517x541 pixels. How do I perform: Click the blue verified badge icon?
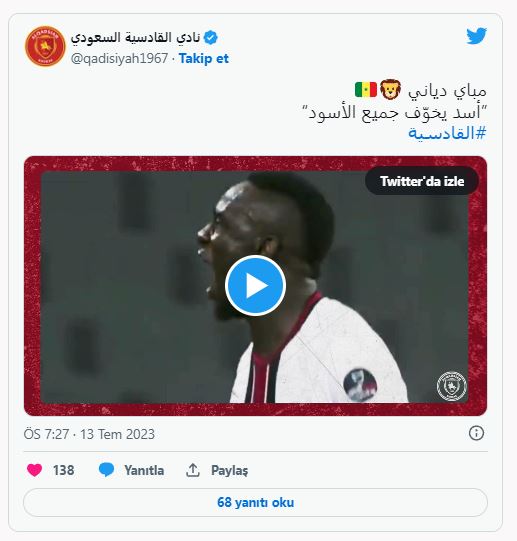[x=211, y=38]
